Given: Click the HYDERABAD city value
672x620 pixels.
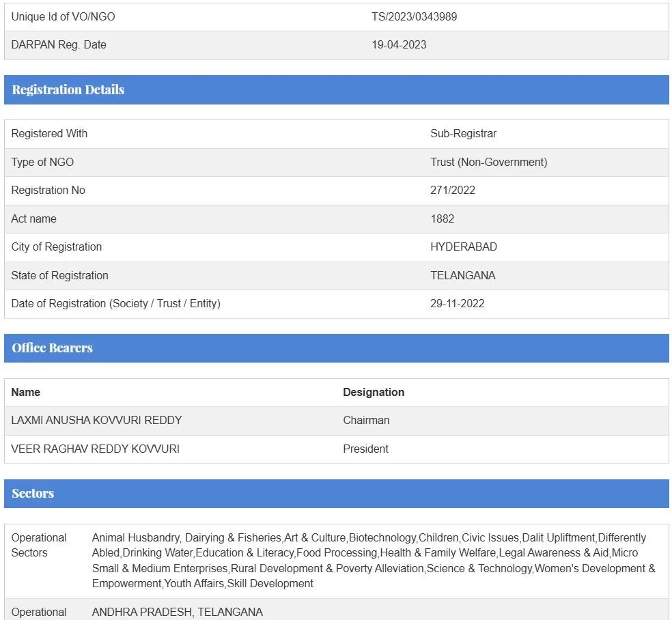Looking at the screenshot, I should [x=463, y=246].
